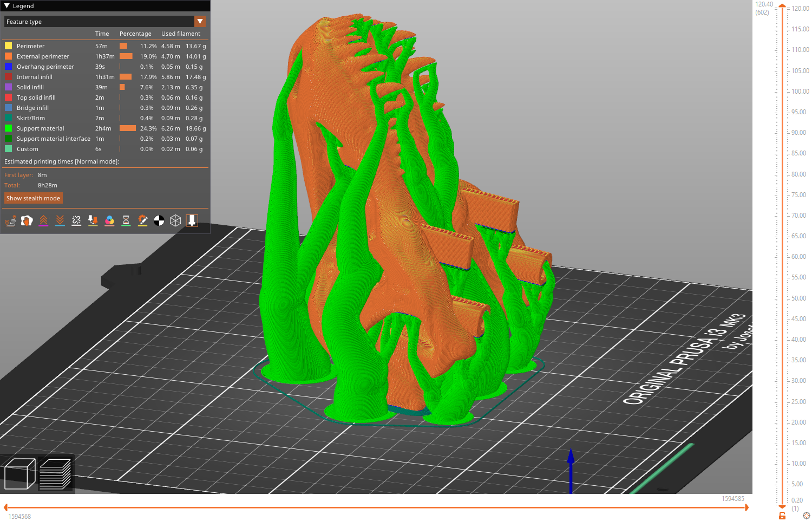Switch to sliced layers preview icon
812x521 pixels.
[x=55, y=474]
